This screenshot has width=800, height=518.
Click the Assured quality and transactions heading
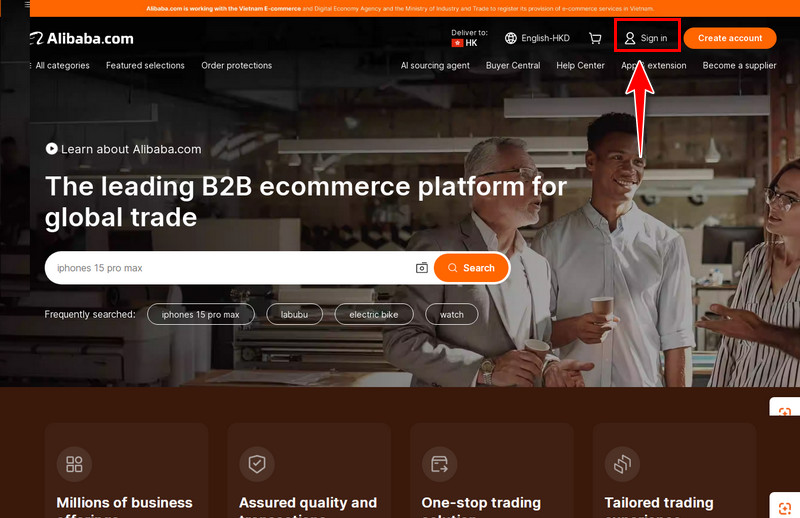(308, 506)
